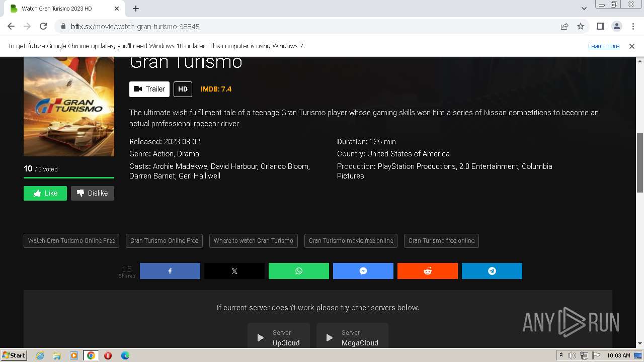Open cast member Geri Halliwell

199,176
